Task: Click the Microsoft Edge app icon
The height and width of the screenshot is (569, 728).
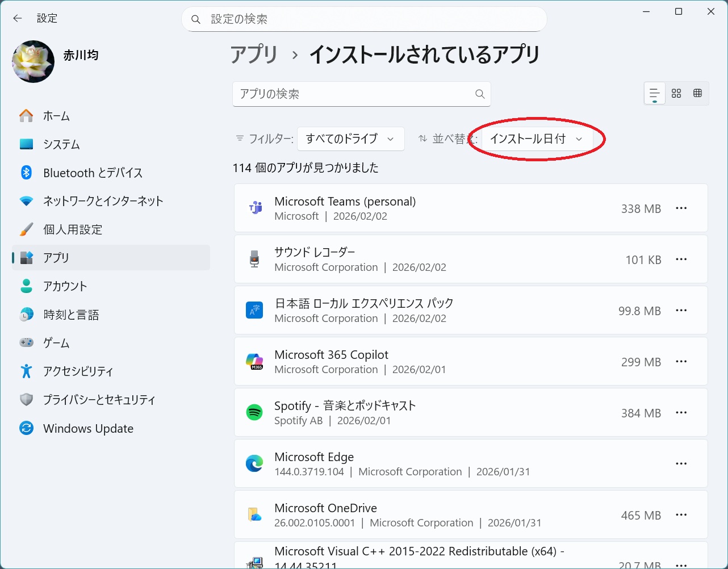Action: (x=254, y=464)
